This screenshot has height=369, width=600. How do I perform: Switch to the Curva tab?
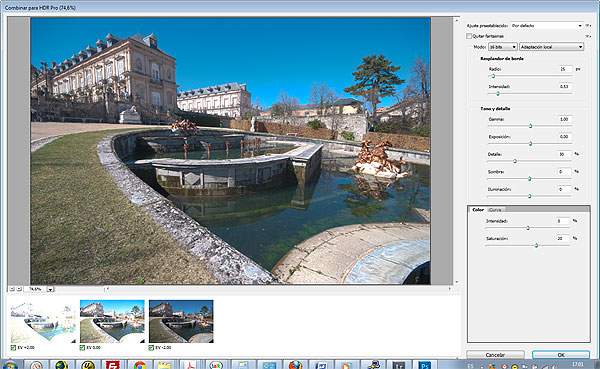(495, 210)
